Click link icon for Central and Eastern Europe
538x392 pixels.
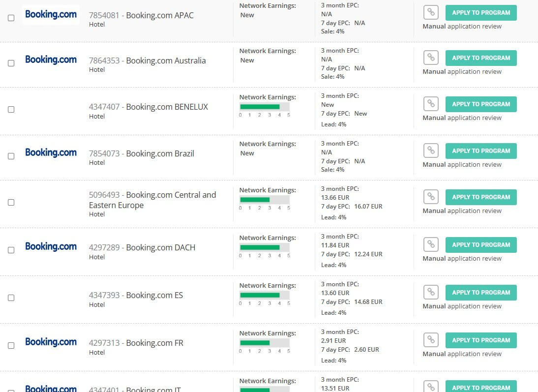pos(431,197)
